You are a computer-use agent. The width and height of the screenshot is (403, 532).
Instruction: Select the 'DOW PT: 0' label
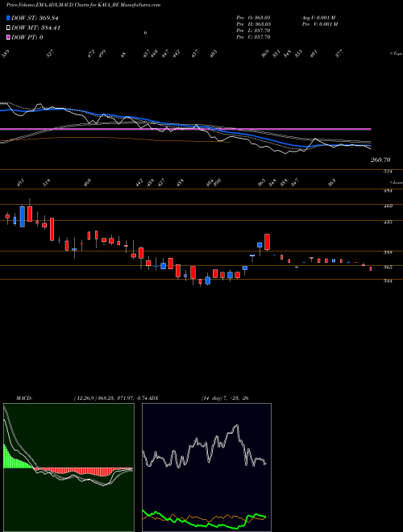(27, 38)
